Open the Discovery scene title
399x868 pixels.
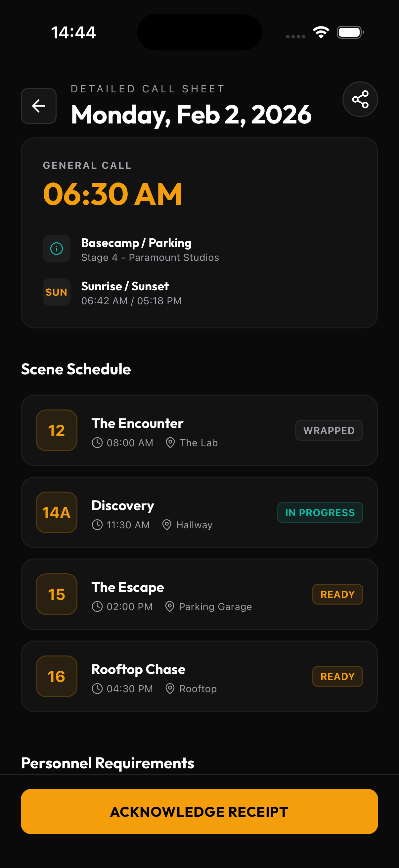pyautogui.click(x=123, y=506)
